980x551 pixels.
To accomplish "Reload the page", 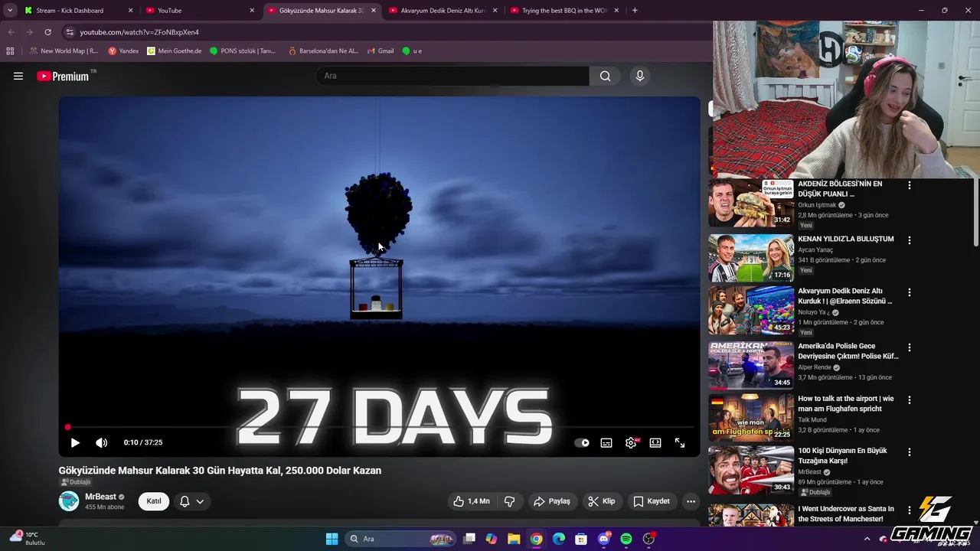I will [47, 32].
